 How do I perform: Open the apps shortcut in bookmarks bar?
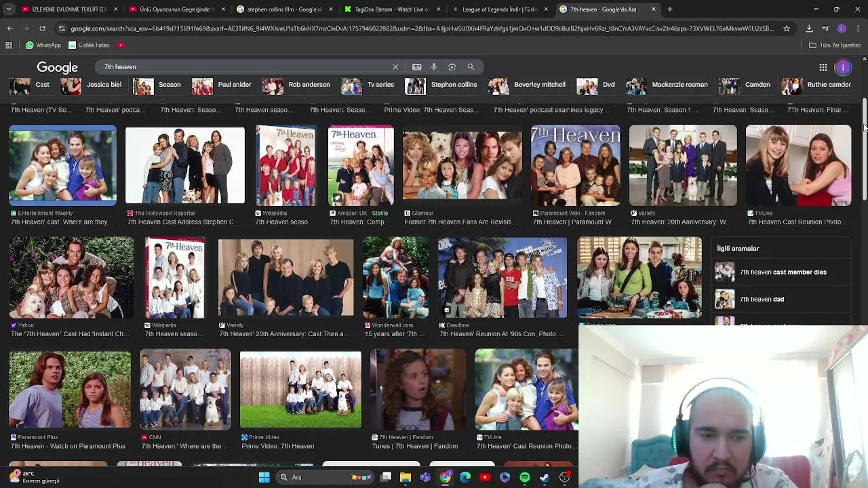[x=9, y=45]
